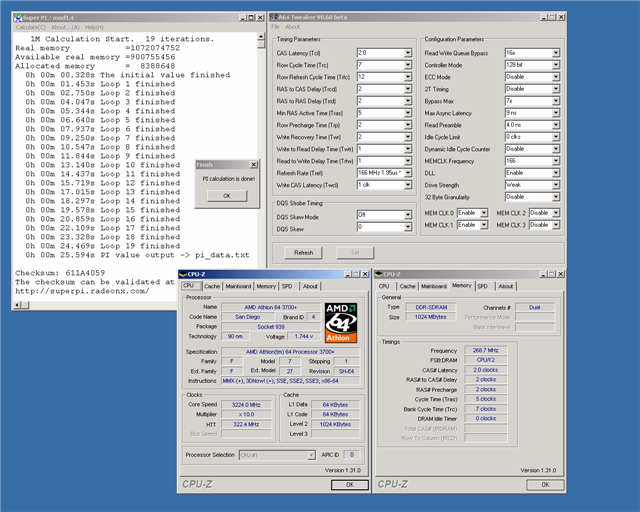Screen dimensions: 640x512
Task: Open the Drive Strength dropdown
Action: click(556, 185)
